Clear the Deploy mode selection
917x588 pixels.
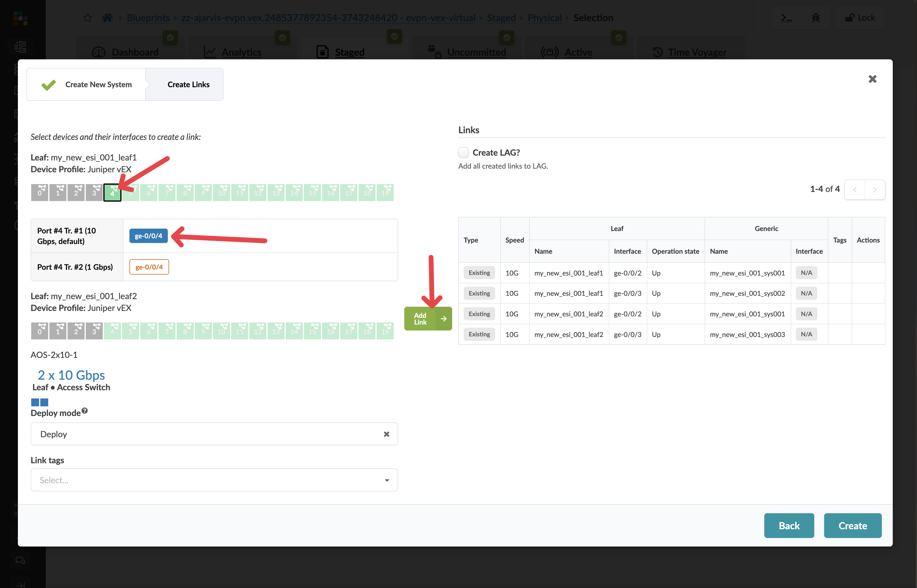[386, 434]
